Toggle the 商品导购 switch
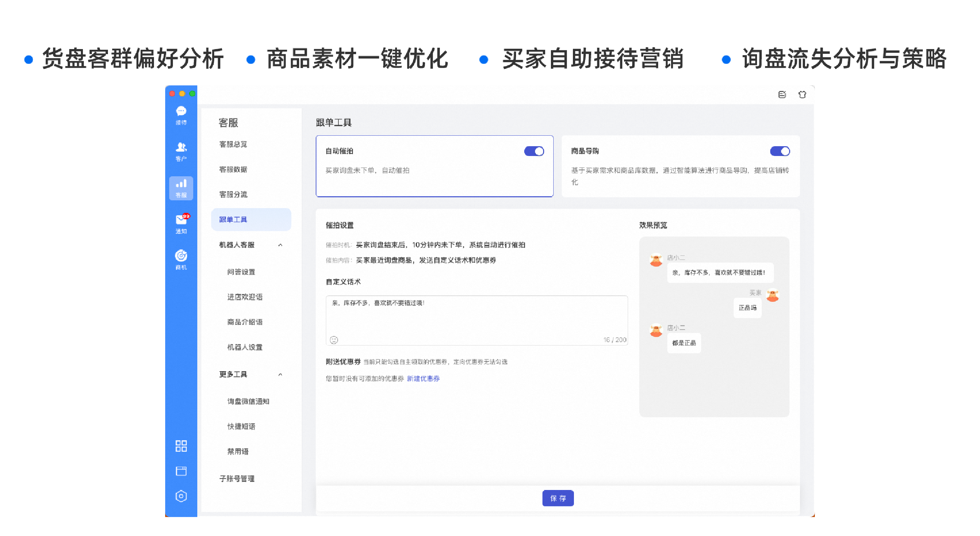 tap(780, 151)
